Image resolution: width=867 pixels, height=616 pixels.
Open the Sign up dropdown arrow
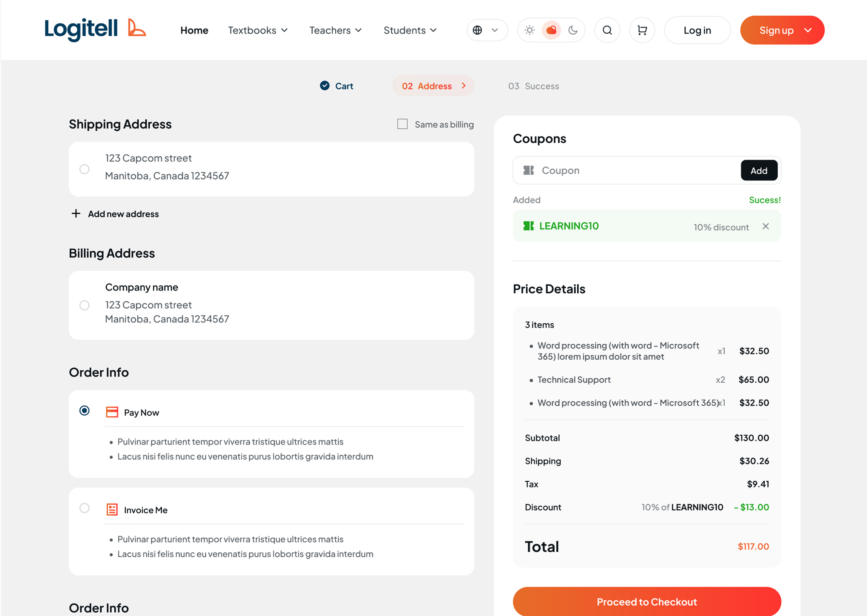click(x=807, y=30)
